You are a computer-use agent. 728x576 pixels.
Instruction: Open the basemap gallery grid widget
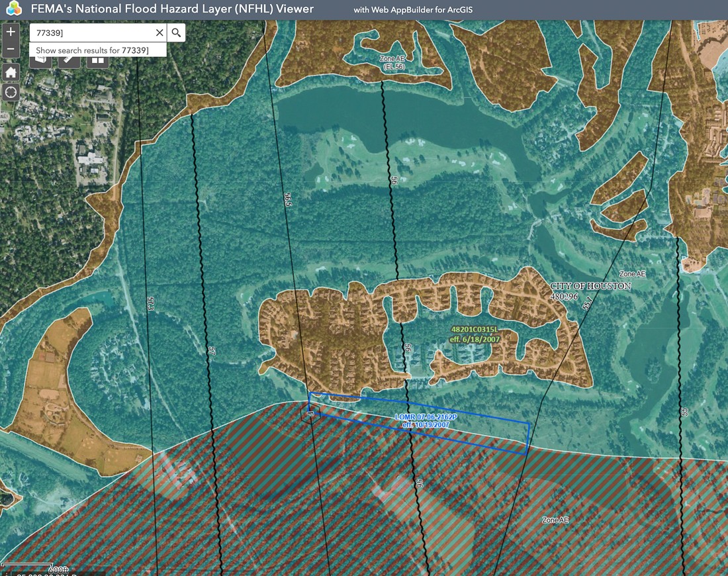pos(98,62)
